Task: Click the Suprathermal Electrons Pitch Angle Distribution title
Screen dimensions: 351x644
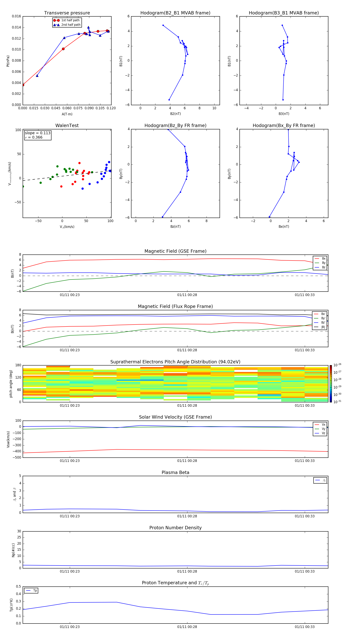Action: tap(175, 362)
